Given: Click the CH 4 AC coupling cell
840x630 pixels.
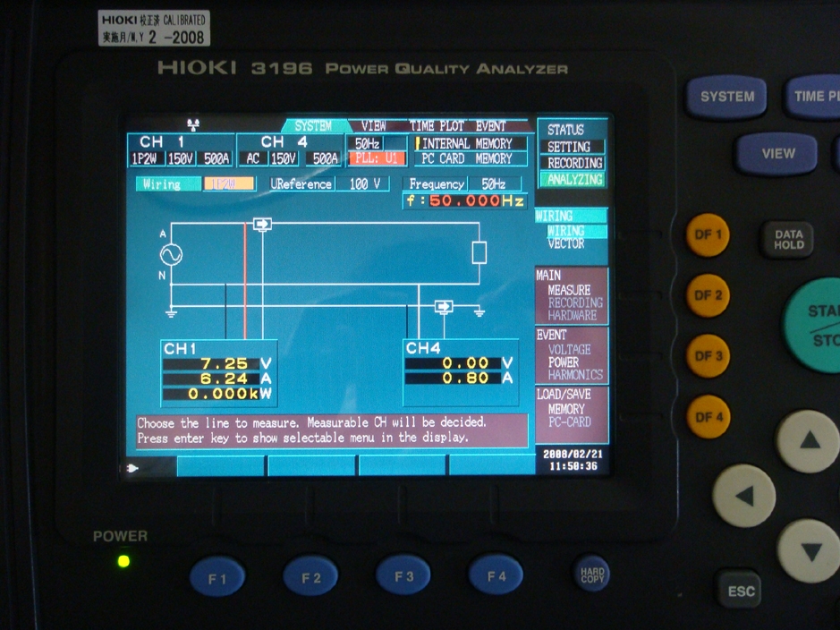Looking at the screenshot, I should tap(253, 158).
